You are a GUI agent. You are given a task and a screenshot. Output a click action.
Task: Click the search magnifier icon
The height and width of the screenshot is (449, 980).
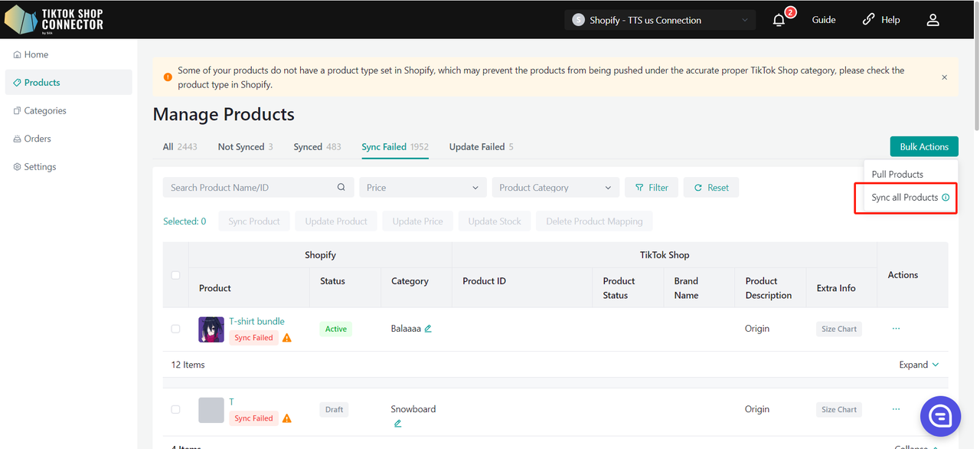341,188
